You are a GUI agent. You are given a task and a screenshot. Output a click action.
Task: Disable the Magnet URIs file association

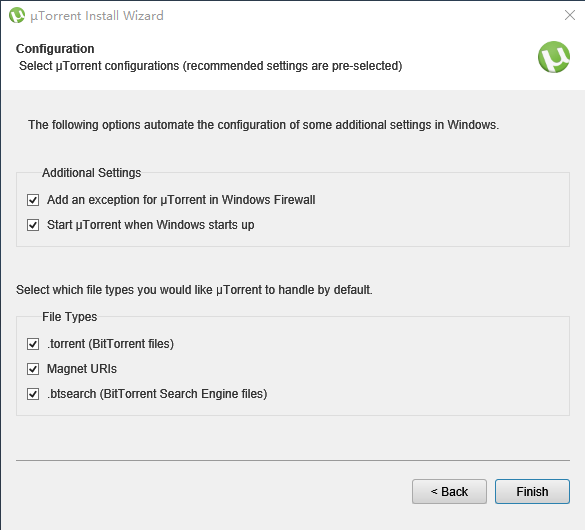(x=33, y=369)
